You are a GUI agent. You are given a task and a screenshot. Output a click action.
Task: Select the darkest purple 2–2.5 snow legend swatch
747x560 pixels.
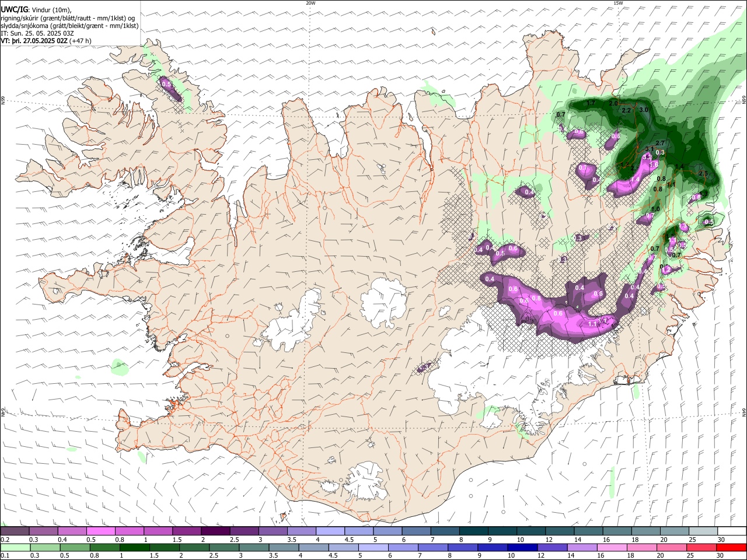215,531
